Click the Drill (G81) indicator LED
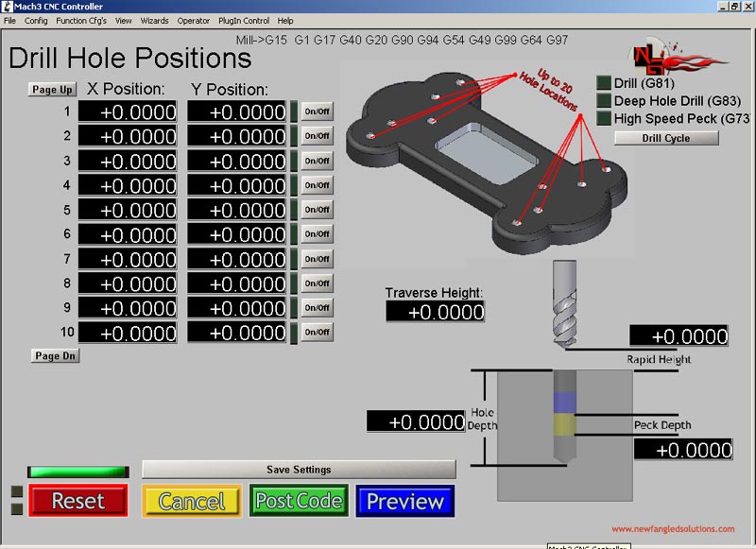Image resolution: width=756 pixels, height=549 pixels. tap(604, 83)
